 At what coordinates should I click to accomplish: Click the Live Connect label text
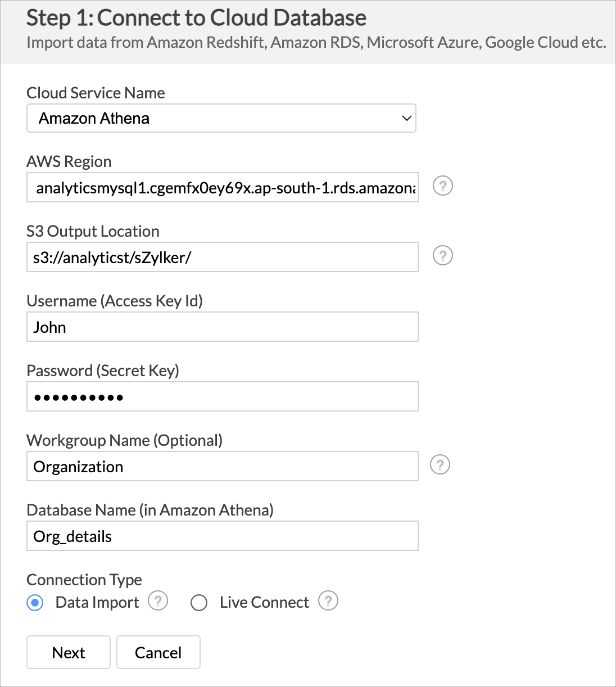tap(264, 603)
